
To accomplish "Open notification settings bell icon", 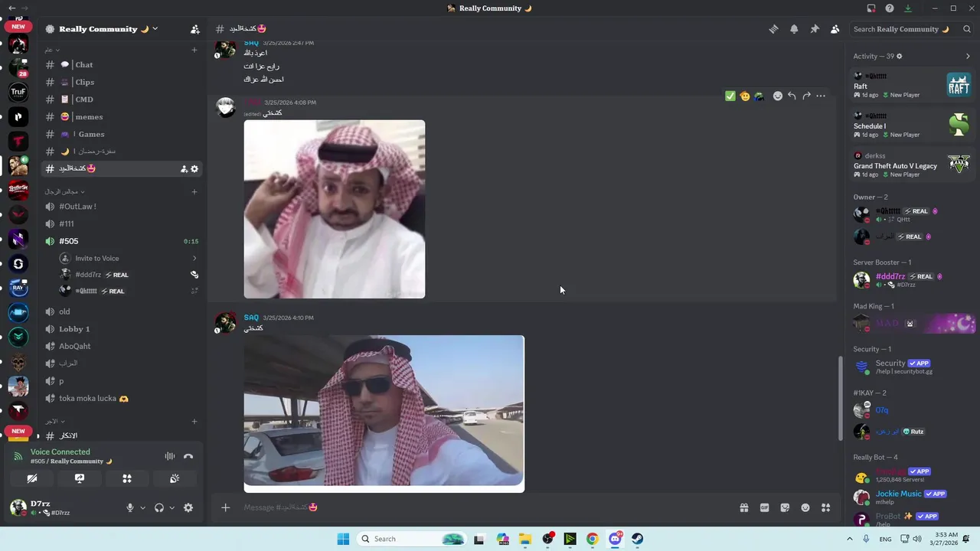I will (794, 29).
